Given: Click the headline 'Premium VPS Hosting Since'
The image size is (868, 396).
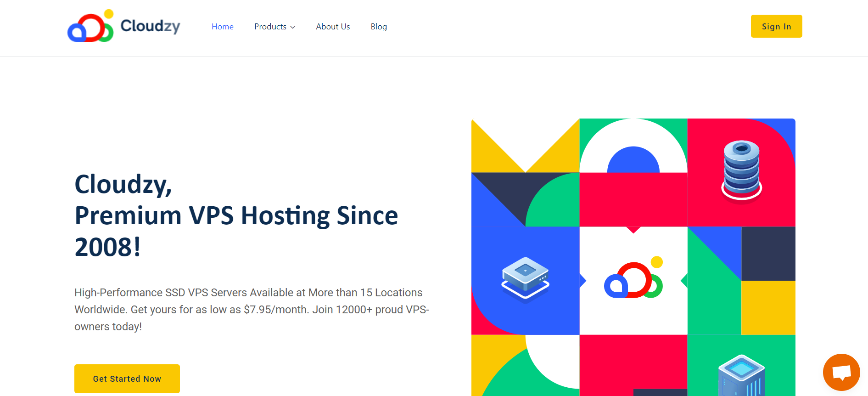Looking at the screenshot, I should [236, 215].
